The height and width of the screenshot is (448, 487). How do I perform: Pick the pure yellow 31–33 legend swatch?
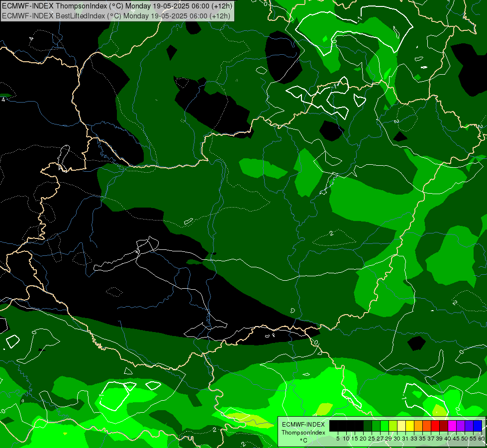410,426
